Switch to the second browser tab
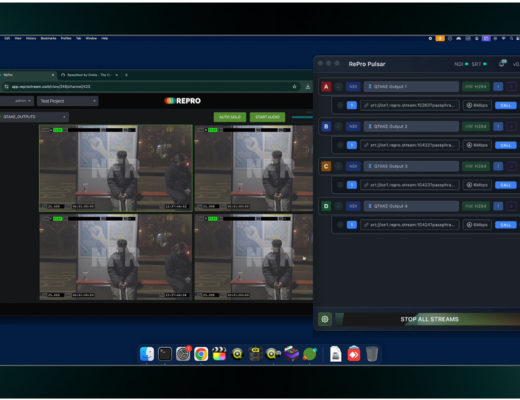The width and height of the screenshot is (520, 400). (89, 75)
